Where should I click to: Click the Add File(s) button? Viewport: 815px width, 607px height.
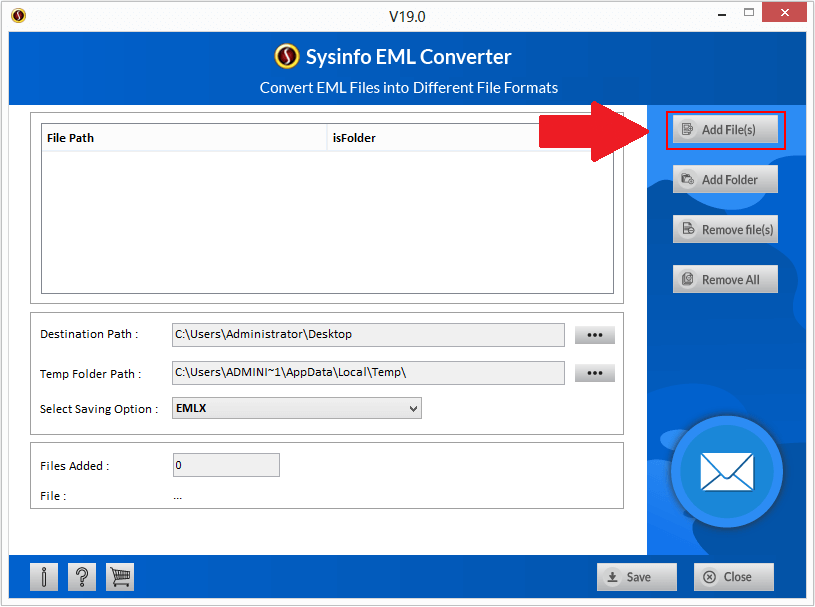click(725, 129)
